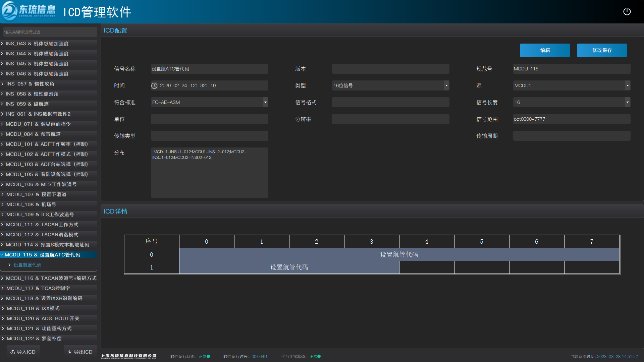The height and width of the screenshot is (362, 644).
Task: Select the 设置航管代码 child item
Action: [x=28, y=265]
